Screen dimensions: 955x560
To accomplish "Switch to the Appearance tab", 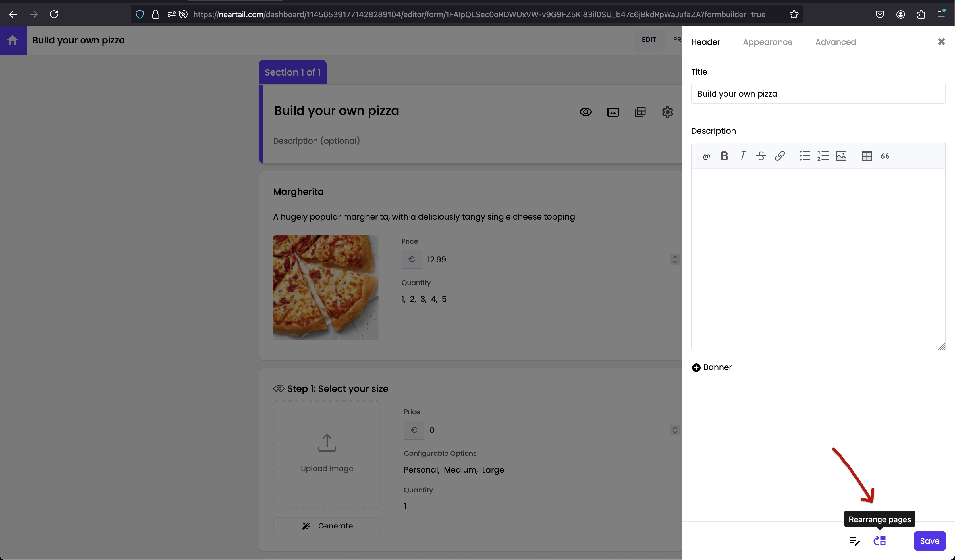I will pyautogui.click(x=767, y=42).
